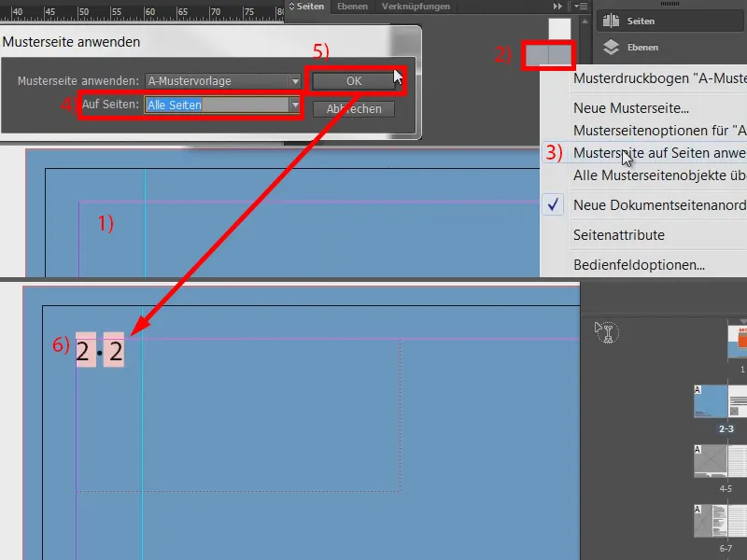Choose Alle Musterseitenobjekte menu entry
The image size is (747, 560).
point(659,175)
